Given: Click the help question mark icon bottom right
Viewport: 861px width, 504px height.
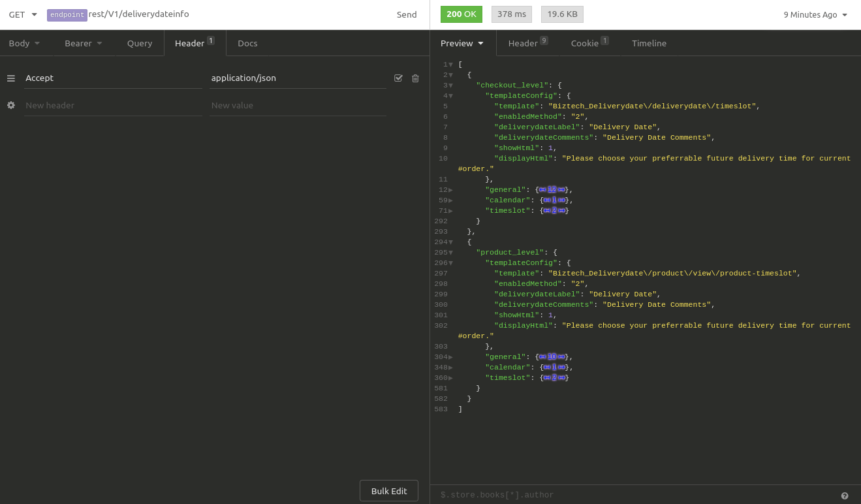Looking at the screenshot, I should click(845, 495).
